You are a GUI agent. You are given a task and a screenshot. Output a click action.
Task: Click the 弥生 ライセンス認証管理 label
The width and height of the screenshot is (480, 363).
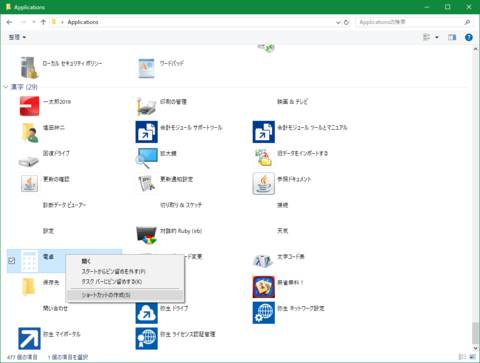(x=188, y=334)
